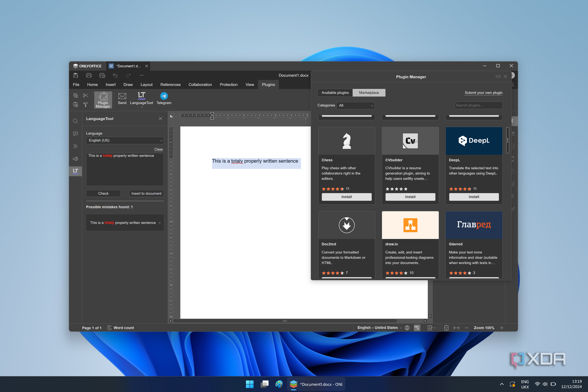Launch the Telegram plugin
Image resolution: width=588 pixels, height=392 pixels.
164,98
